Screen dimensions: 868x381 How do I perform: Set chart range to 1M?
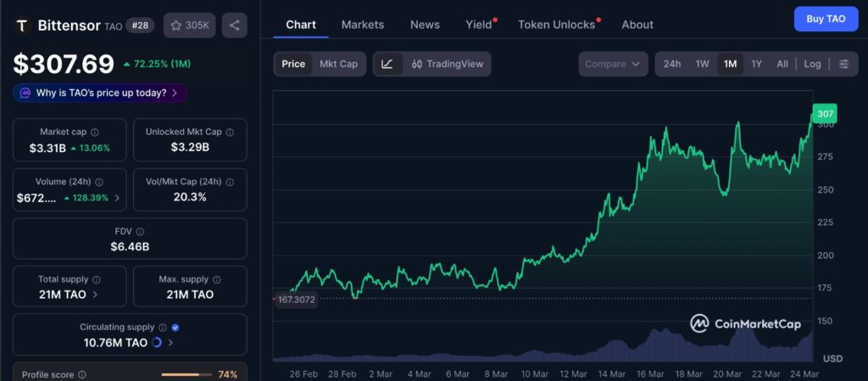pos(730,64)
